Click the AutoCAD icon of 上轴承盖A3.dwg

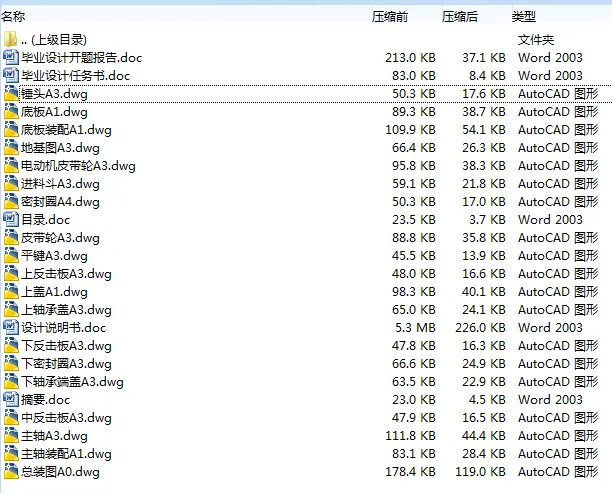(x=11, y=310)
